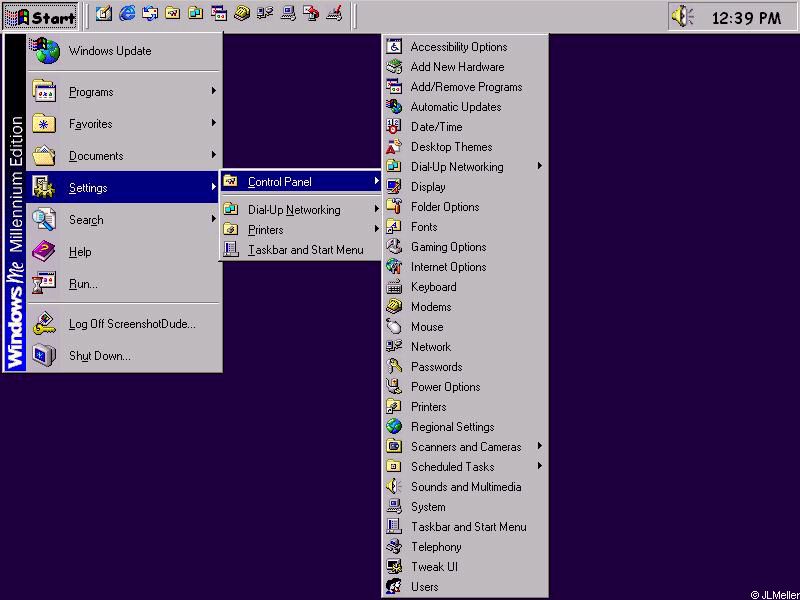Select Control Panel in the Settings submenu
This screenshot has width=800, height=600.
click(301, 182)
